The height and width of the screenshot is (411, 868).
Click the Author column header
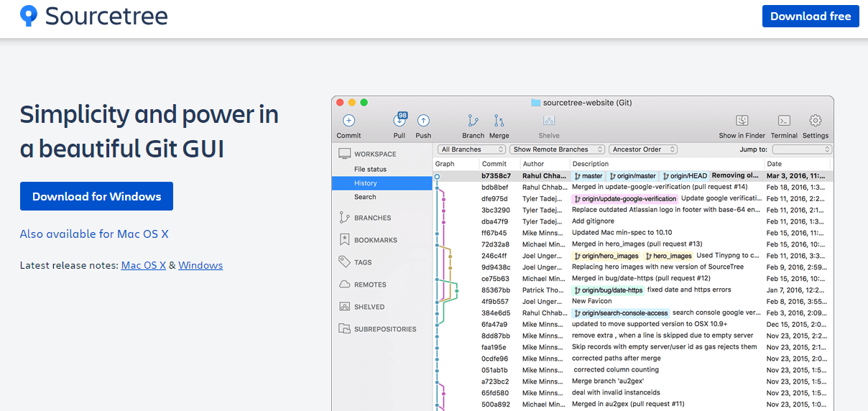pyautogui.click(x=533, y=164)
